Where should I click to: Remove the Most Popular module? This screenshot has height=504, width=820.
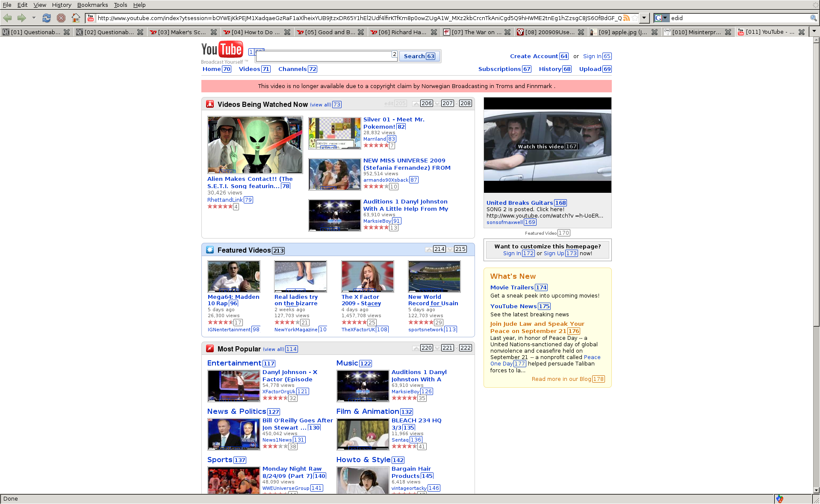coord(457,348)
